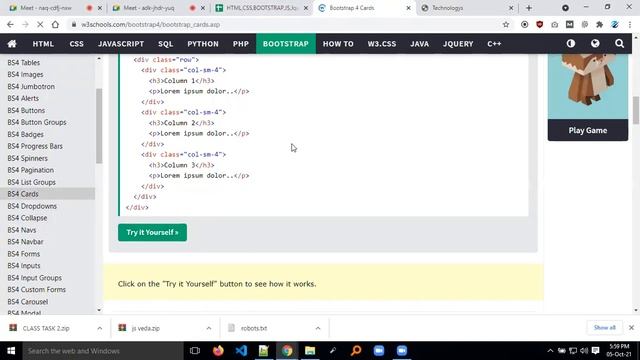Viewport: 640px width, 360px height.
Task: Open the red shield extension icon
Action: 540,24
